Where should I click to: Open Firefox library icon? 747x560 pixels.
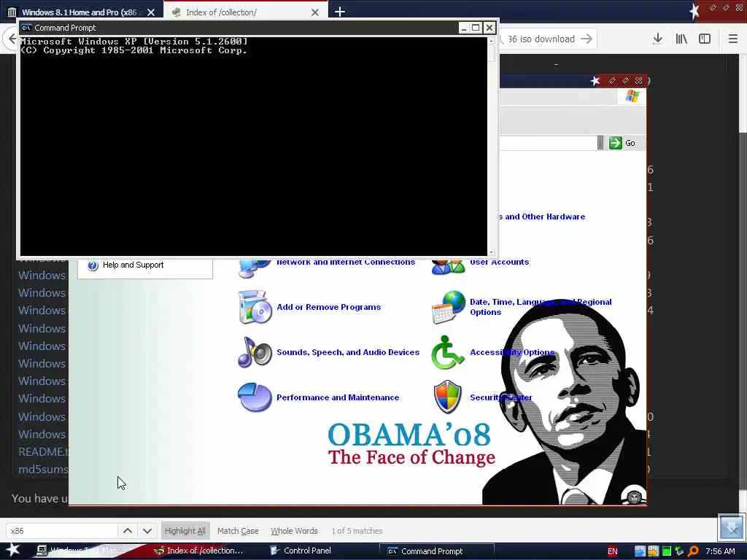point(681,39)
